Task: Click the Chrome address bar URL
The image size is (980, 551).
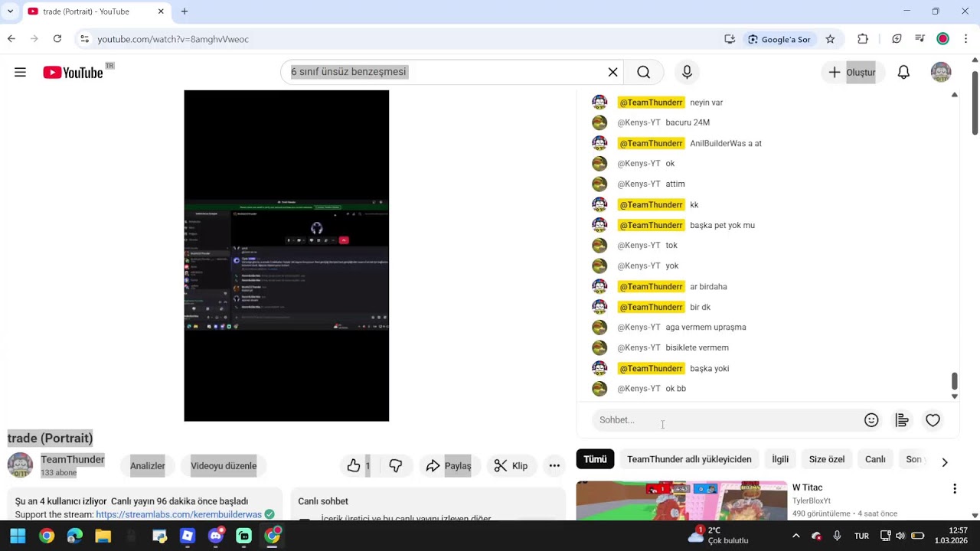Action: (173, 39)
